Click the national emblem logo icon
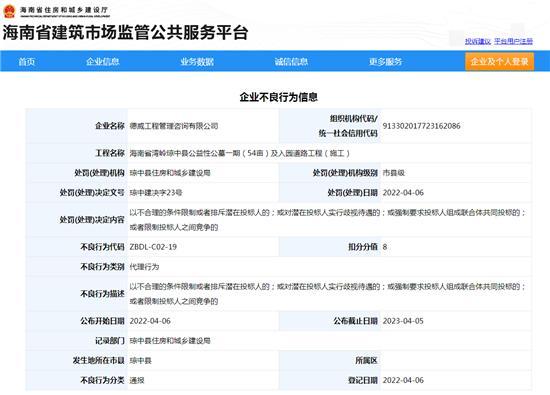The image size is (550, 395). point(9,11)
